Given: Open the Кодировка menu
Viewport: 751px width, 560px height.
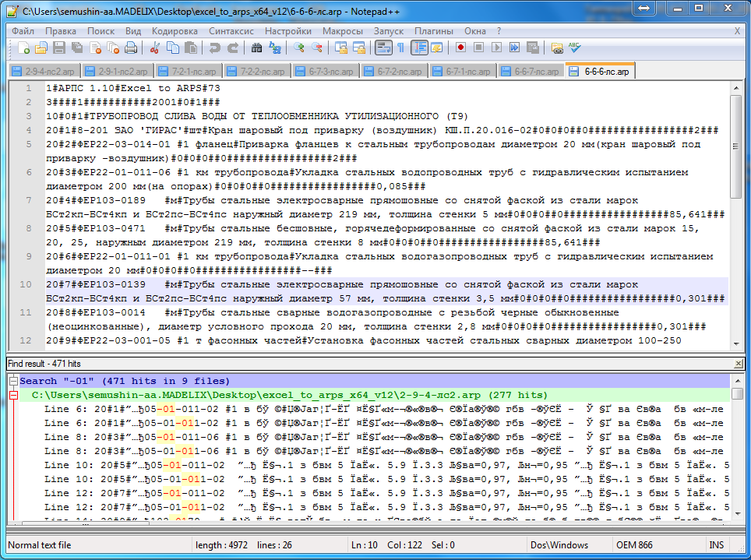Looking at the screenshot, I should click(175, 31).
